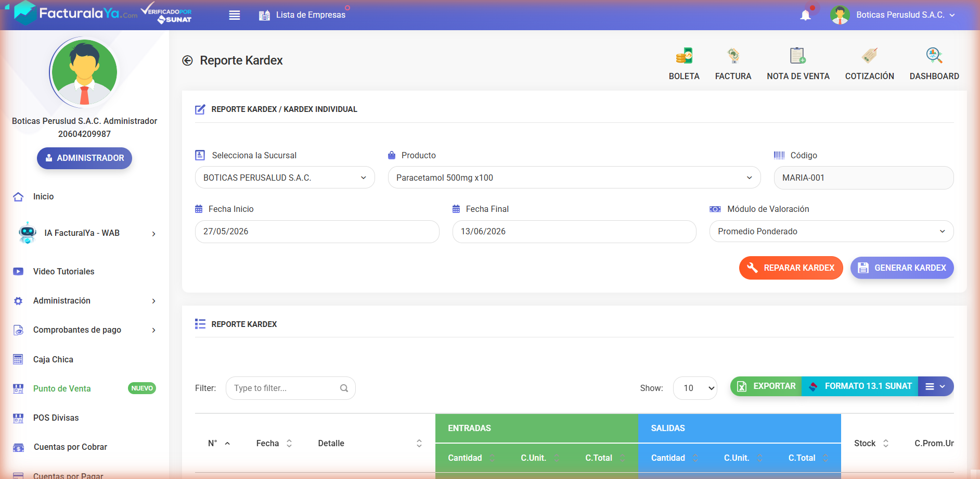Click the home icon beside Inicio
This screenshot has height=479, width=980.
coord(18,197)
